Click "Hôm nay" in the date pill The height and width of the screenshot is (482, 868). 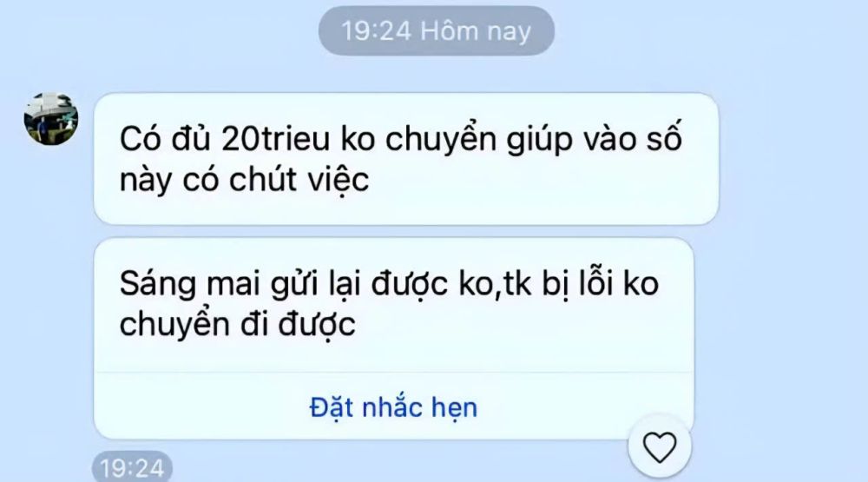(x=476, y=31)
